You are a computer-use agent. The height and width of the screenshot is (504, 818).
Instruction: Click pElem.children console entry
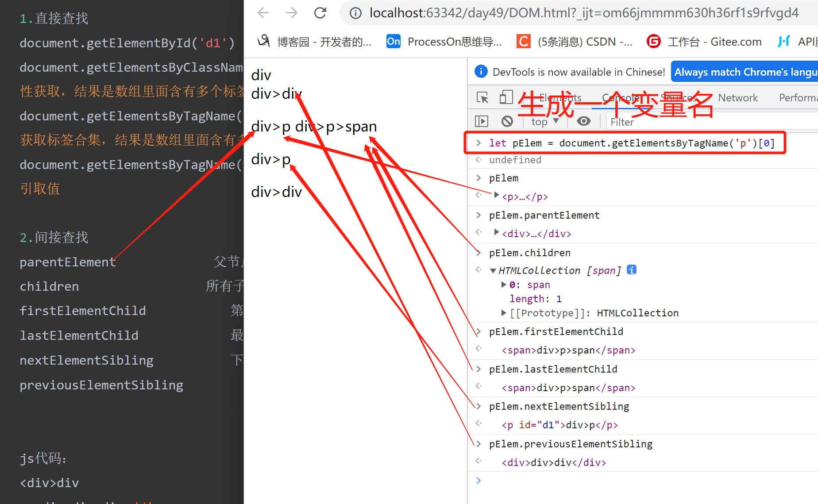tap(530, 253)
